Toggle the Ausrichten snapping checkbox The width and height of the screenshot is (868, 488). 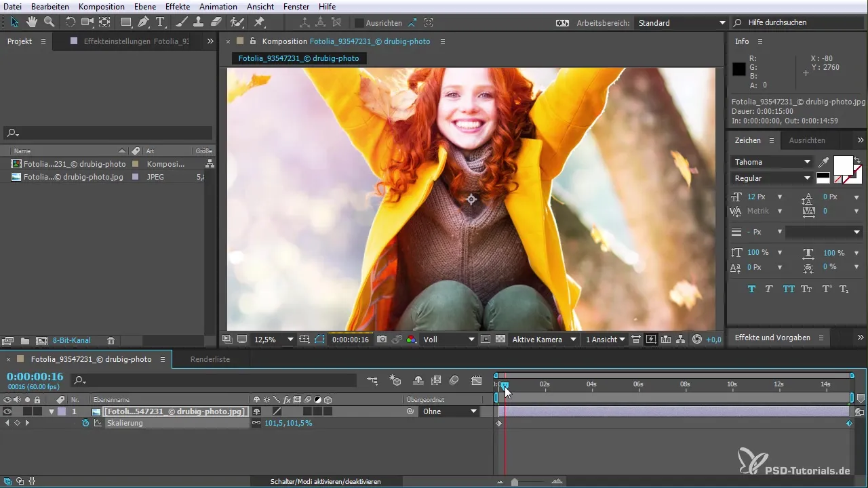(x=359, y=22)
